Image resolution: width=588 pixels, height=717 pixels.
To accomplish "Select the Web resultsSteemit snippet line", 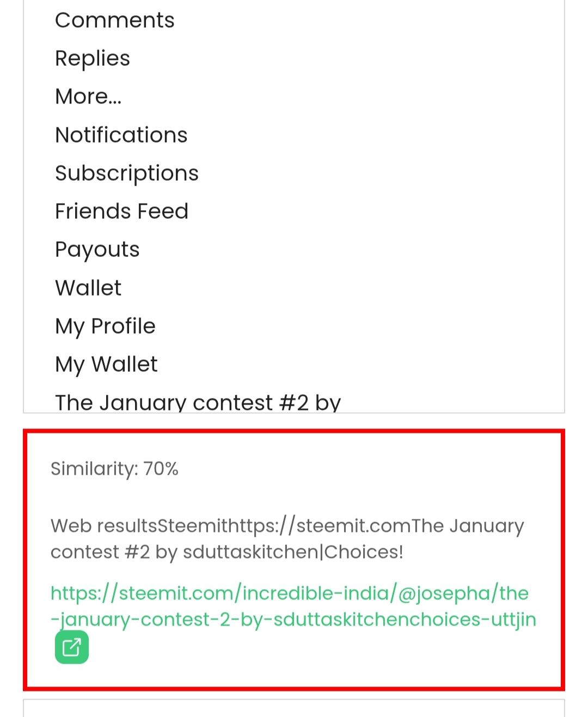I will tap(287, 526).
